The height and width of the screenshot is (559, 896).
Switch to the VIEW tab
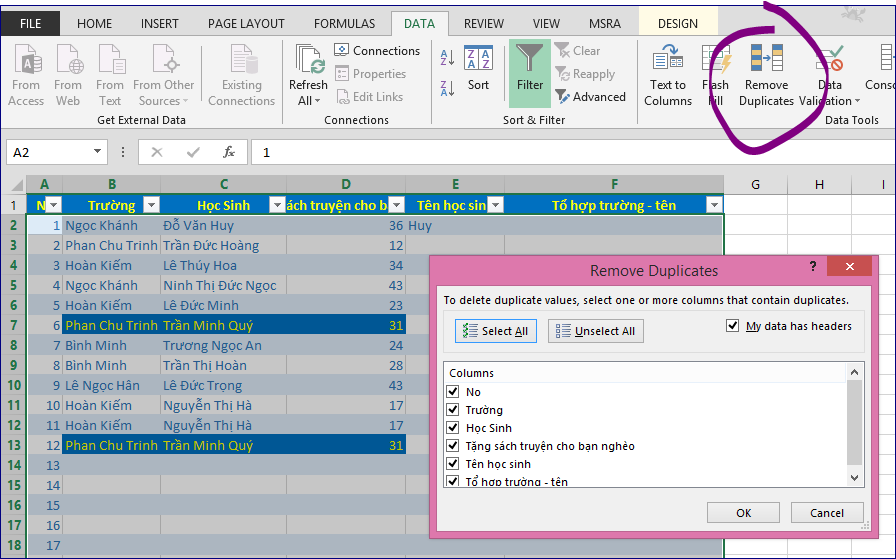[546, 23]
